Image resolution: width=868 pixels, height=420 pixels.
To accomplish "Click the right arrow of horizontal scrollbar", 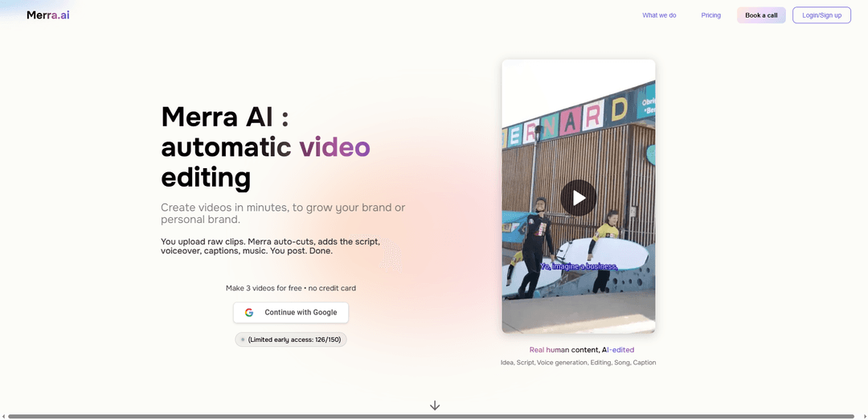I will tap(864, 416).
